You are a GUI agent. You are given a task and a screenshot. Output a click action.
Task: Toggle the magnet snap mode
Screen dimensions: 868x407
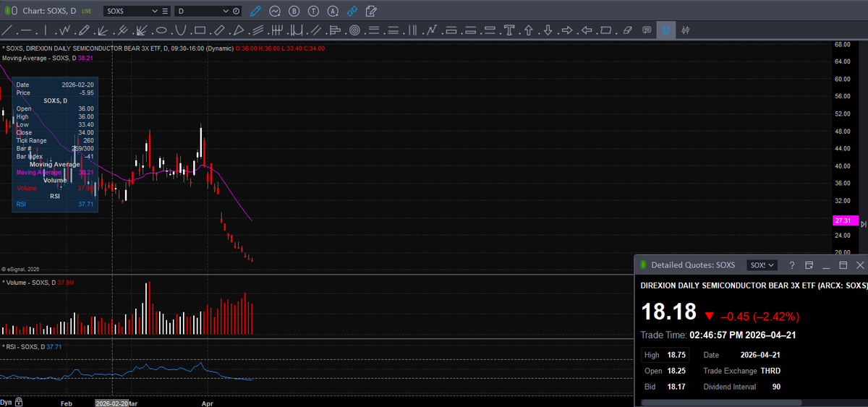click(665, 30)
